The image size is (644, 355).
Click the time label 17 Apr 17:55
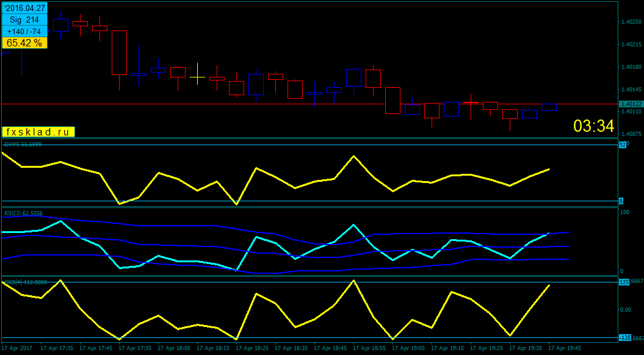[x=136, y=348]
